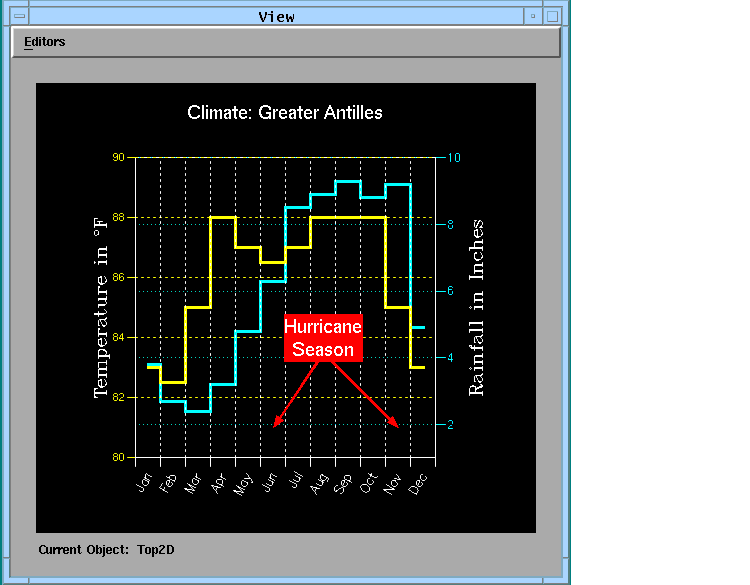Select the cyan rainfall line at its September peak

pos(347,182)
